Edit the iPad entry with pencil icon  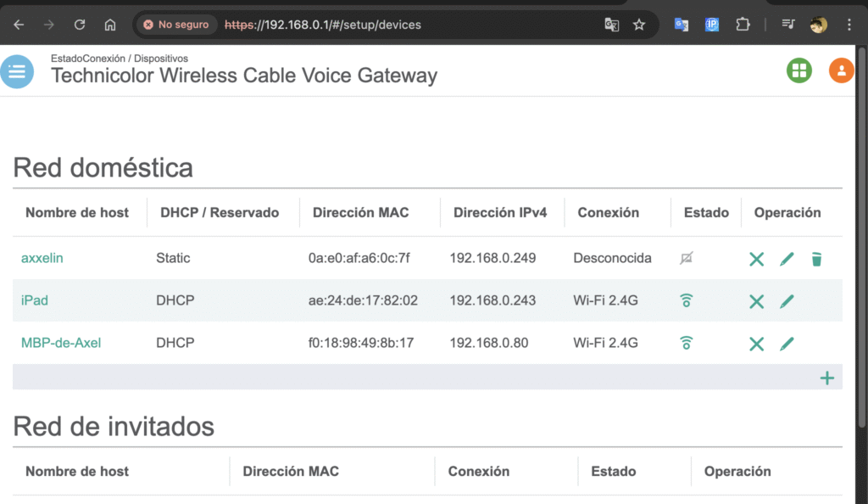tap(787, 301)
